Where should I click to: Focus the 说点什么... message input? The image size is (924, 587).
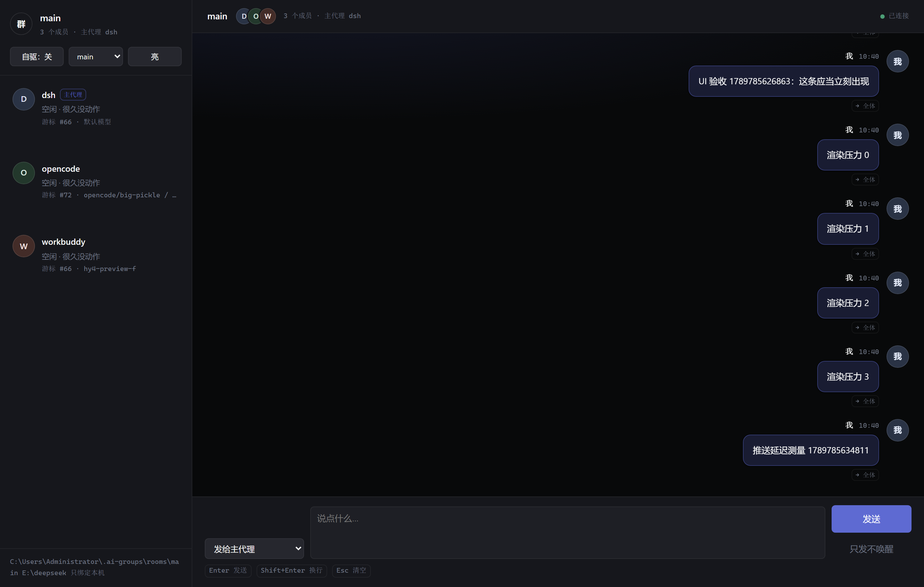(568, 532)
